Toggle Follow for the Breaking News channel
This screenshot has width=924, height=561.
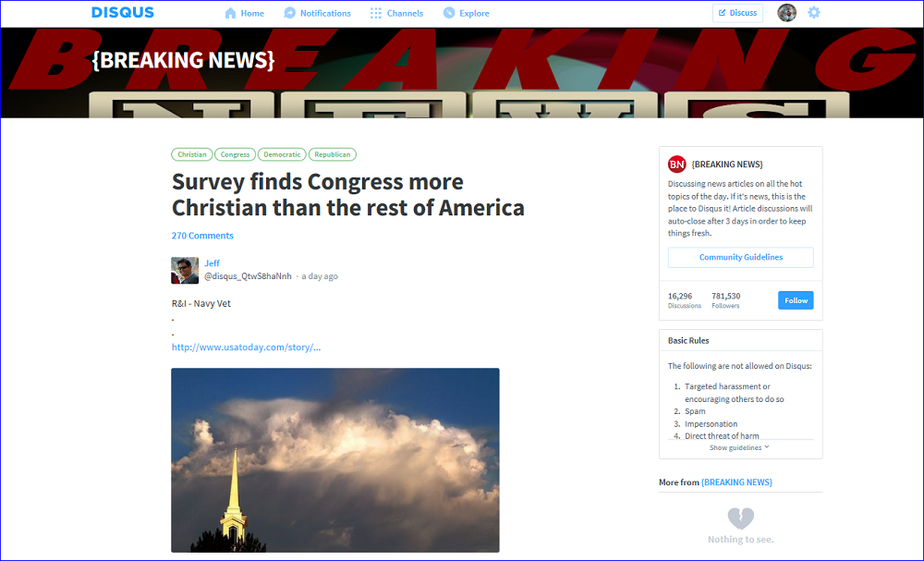[795, 300]
